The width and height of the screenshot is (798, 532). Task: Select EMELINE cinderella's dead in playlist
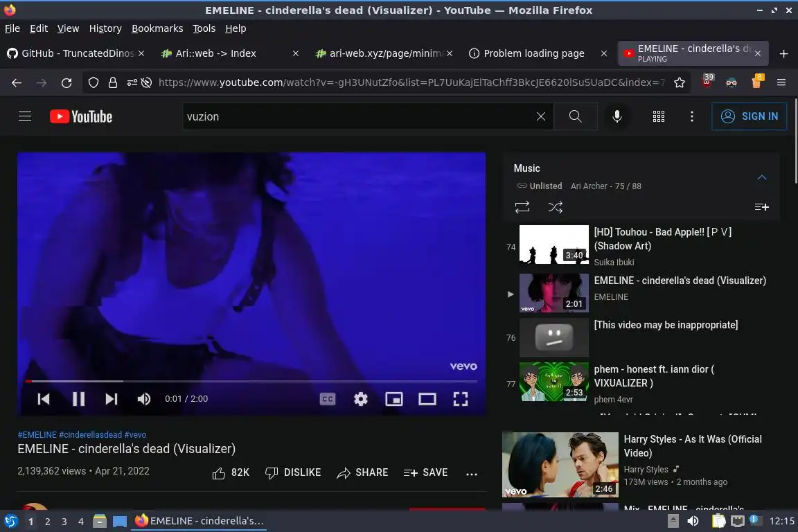tap(641, 293)
